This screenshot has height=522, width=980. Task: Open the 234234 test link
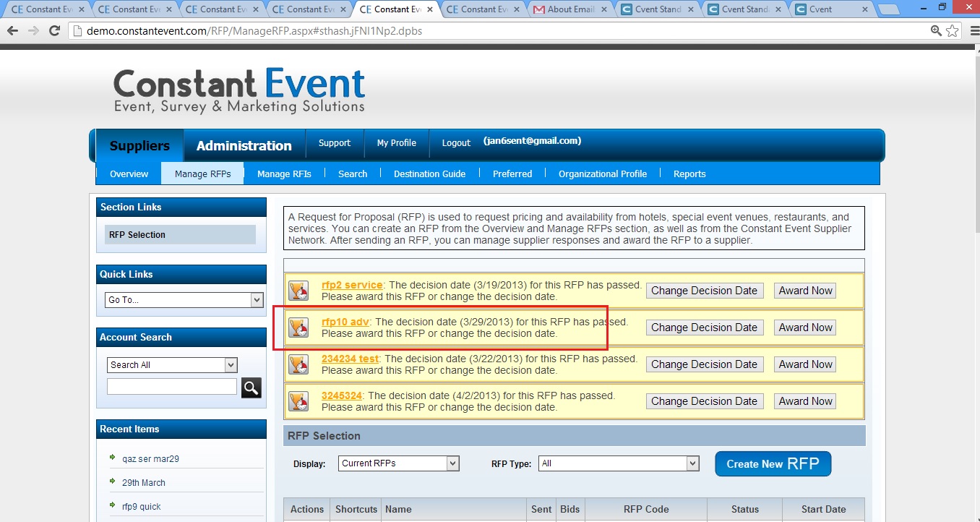click(x=351, y=359)
